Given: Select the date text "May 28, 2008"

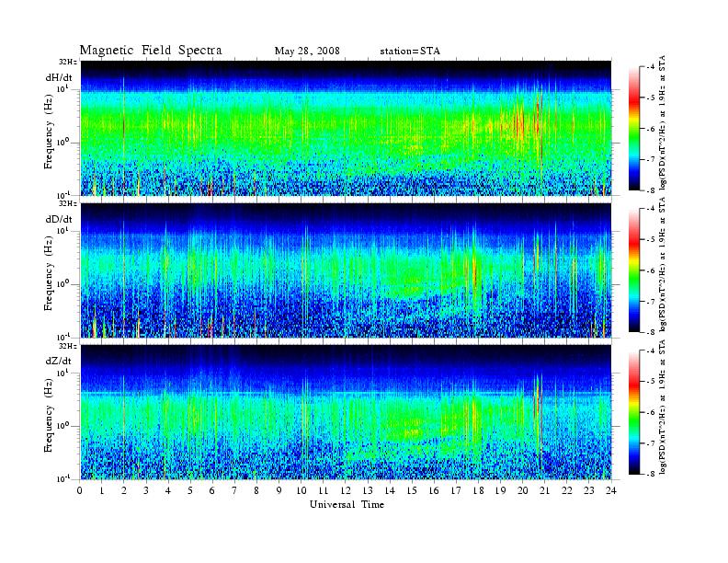Looking at the screenshot, I should [x=307, y=52].
